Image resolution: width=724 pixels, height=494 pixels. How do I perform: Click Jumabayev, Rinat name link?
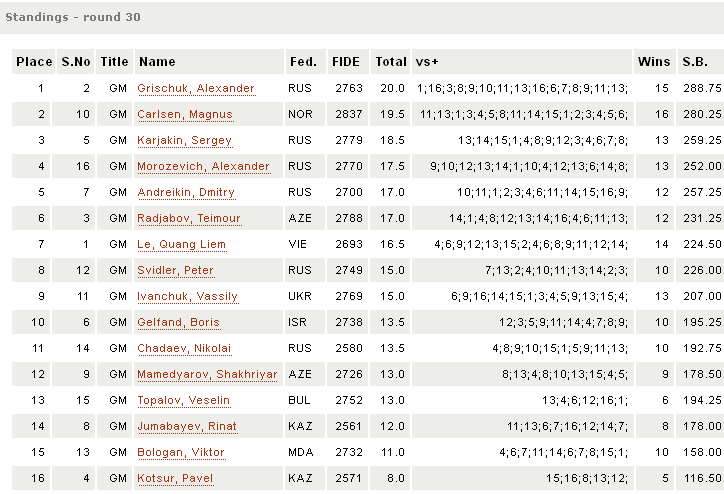click(x=188, y=426)
